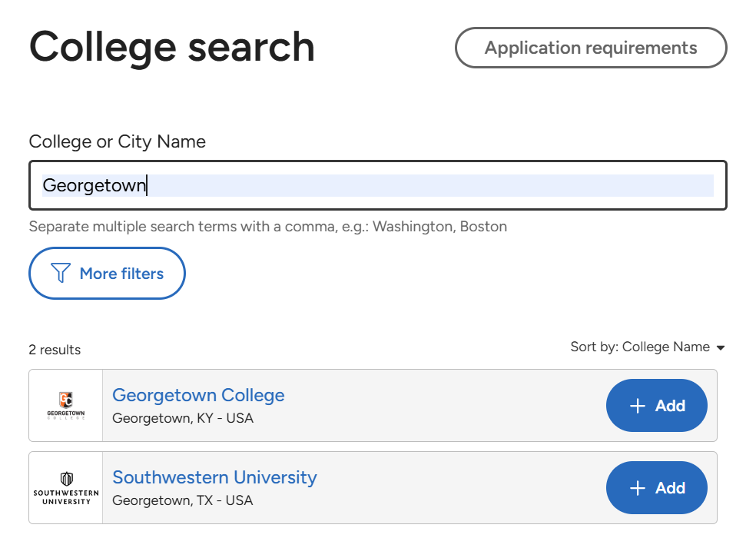Click the plus icon beside Georgetown College
Viewport: 756px width, 558px height.
[x=638, y=406]
